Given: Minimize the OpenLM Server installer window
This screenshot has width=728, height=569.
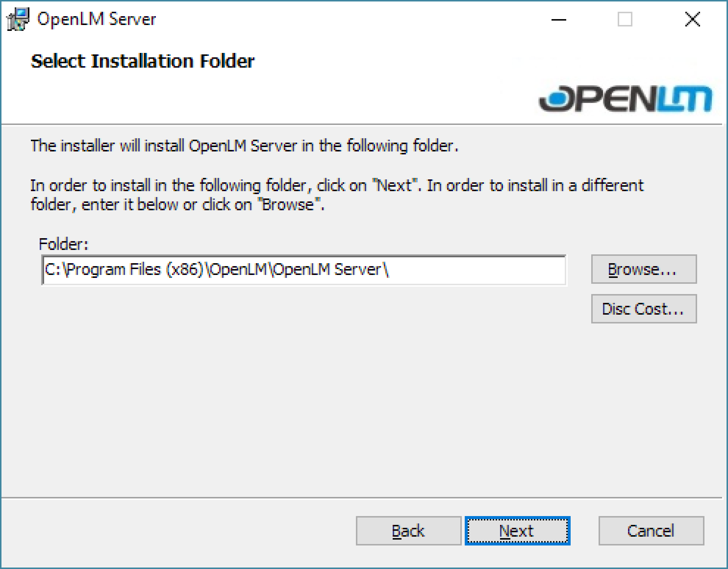Looking at the screenshot, I should (559, 19).
